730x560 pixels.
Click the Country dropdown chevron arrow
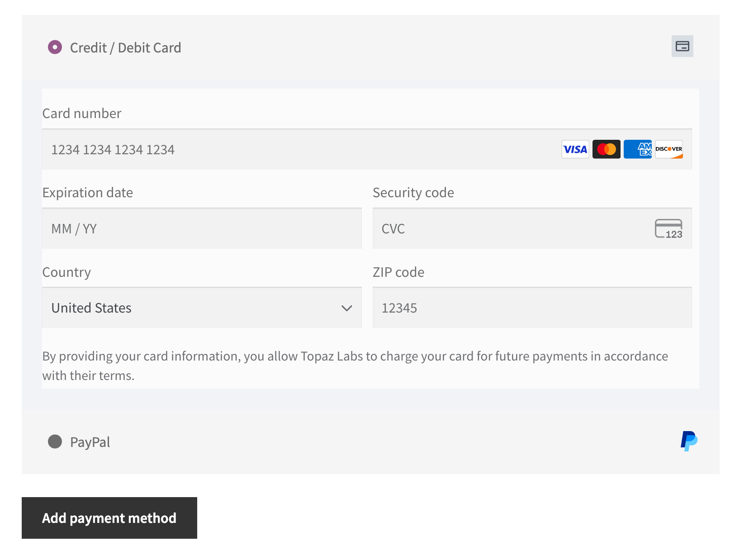346,308
